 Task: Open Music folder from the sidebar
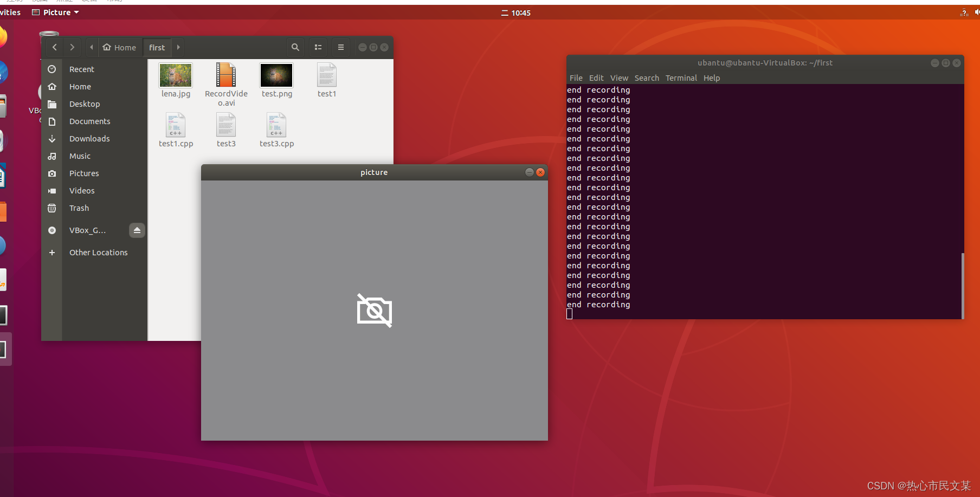point(80,156)
